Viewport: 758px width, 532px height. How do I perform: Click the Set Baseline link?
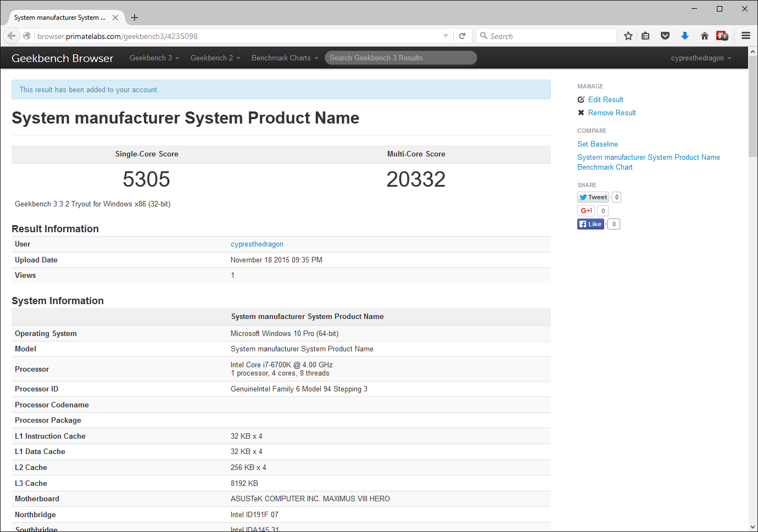[x=598, y=144]
